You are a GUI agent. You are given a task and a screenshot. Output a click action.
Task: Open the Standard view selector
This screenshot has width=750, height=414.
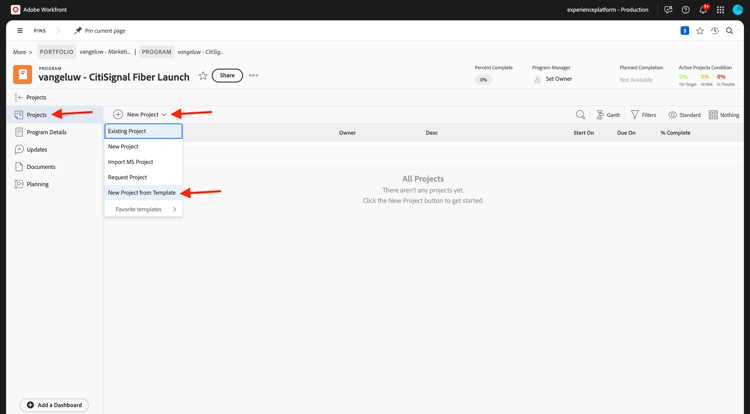(x=684, y=115)
